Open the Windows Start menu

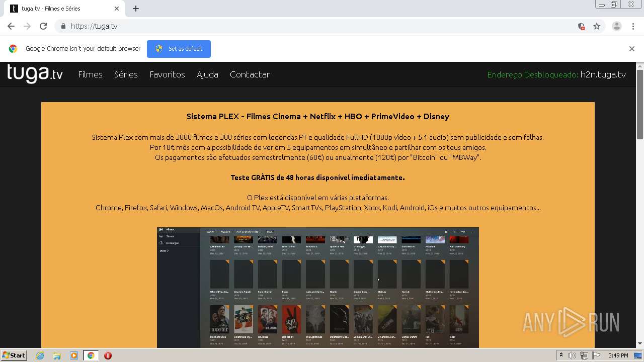14,355
